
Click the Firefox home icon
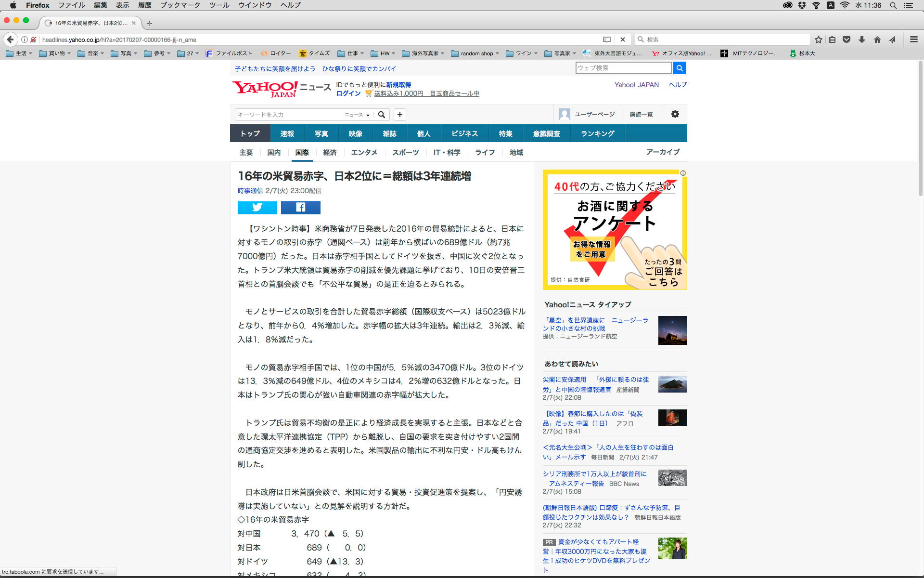point(877,39)
